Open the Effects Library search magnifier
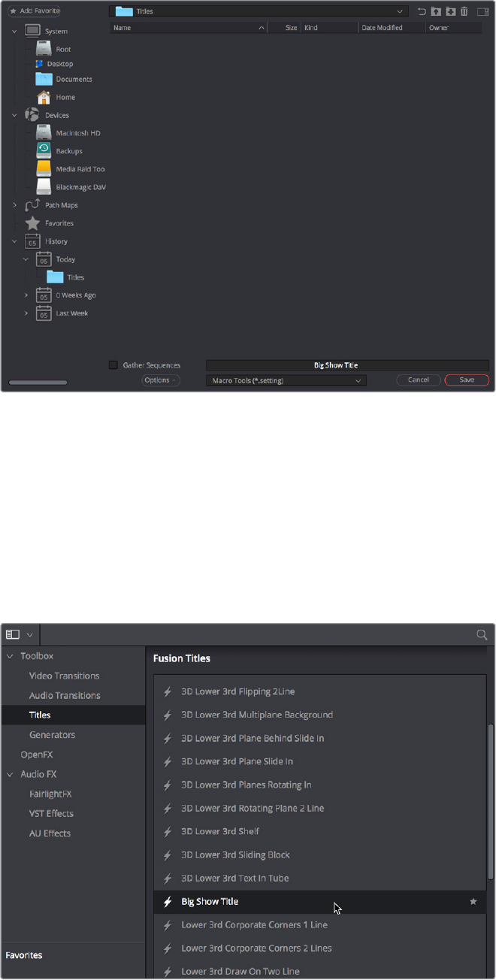This screenshot has width=496, height=980. pos(482,634)
